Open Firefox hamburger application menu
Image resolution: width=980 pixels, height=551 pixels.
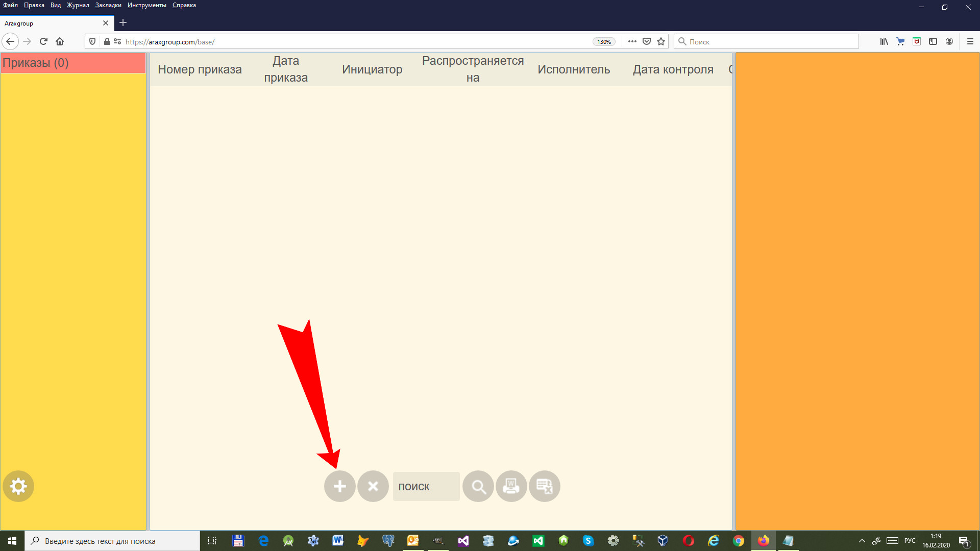click(x=970, y=41)
